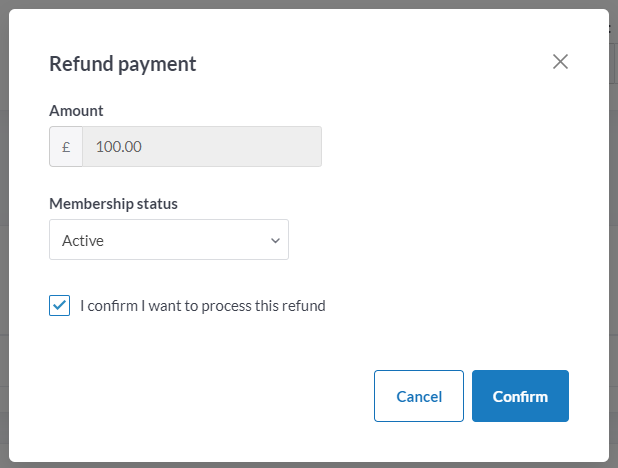The height and width of the screenshot is (468, 618).
Task: Click the dimmed backdrop above the dialog
Action: [300, 4]
